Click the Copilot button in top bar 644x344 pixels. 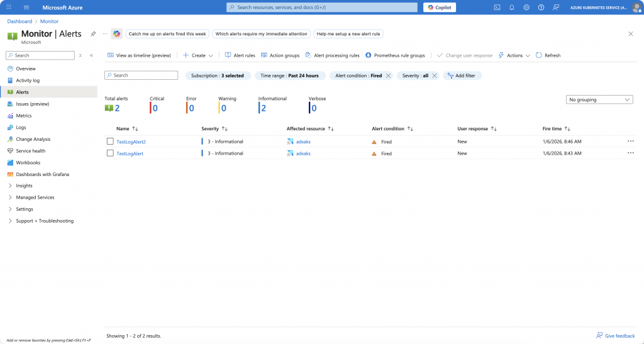tap(440, 8)
